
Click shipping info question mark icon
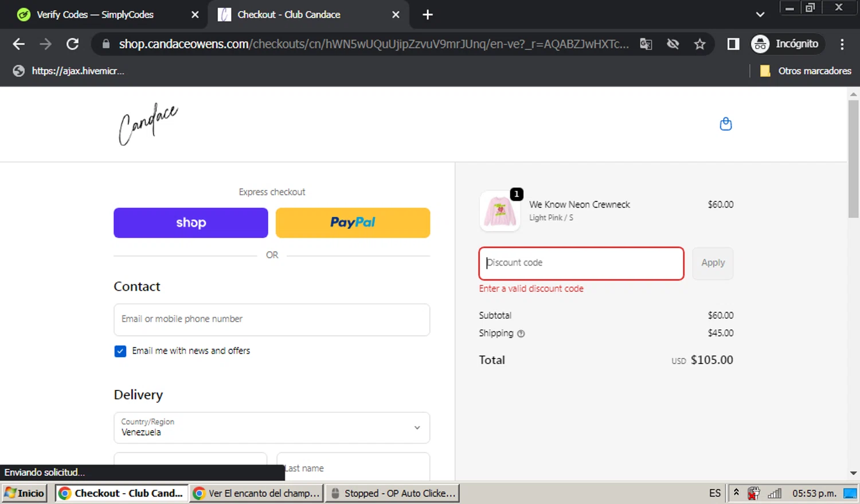click(x=521, y=334)
